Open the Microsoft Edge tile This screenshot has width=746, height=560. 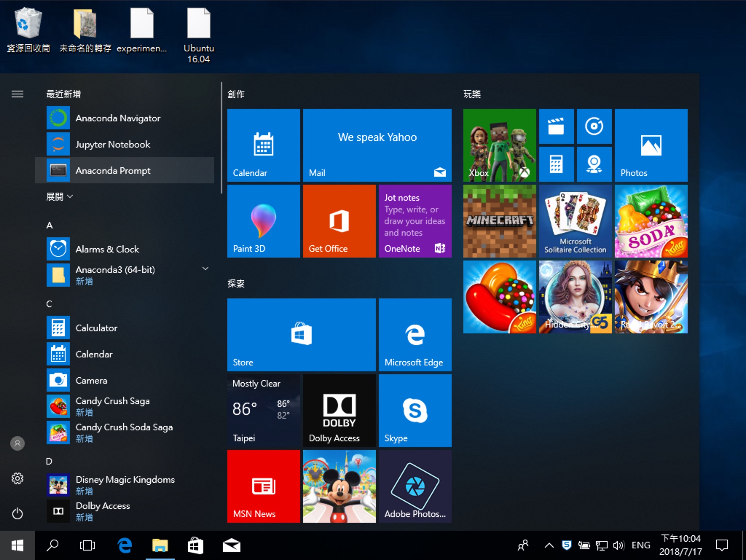click(415, 334)
